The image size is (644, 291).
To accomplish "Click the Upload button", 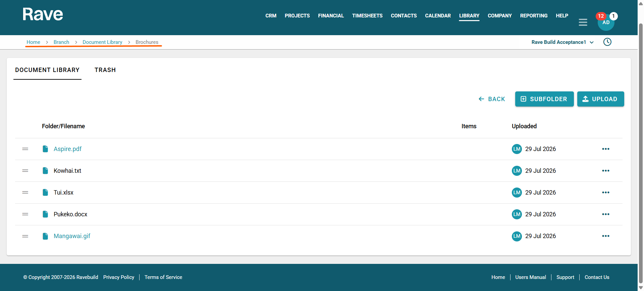I will 601,99.
